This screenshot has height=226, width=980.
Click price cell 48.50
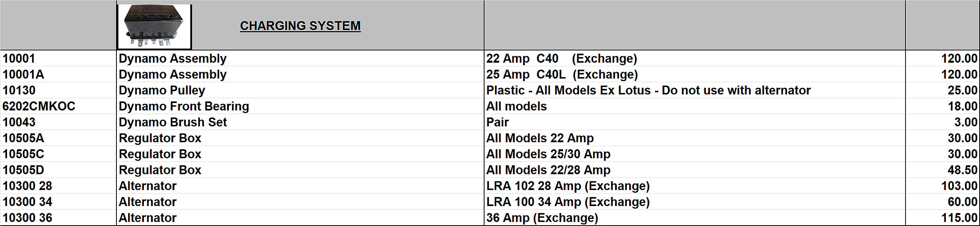962,170
